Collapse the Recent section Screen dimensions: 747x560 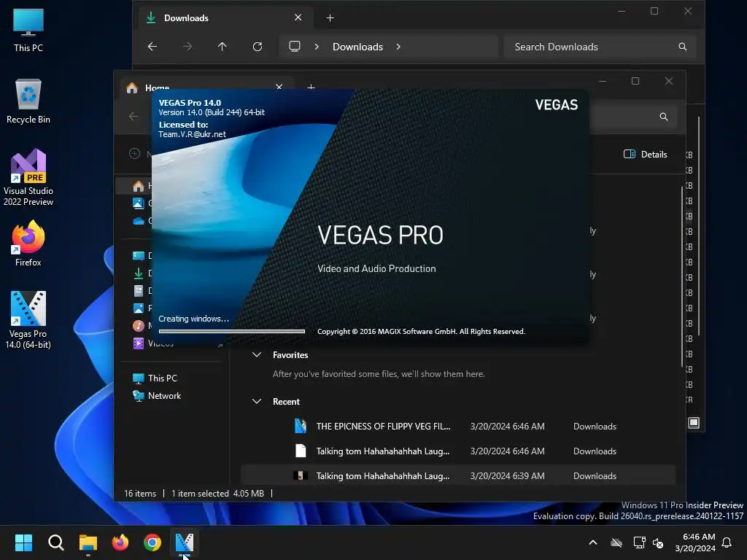click(257, 402)
